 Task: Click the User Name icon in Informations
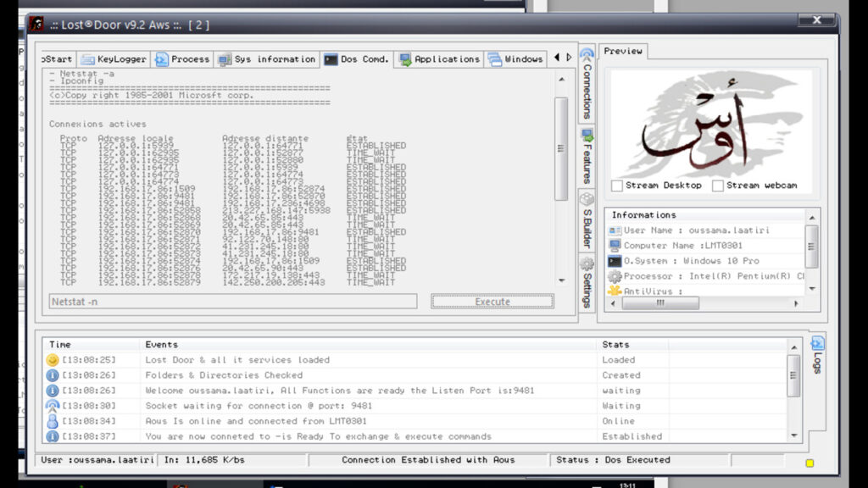click(x=615, y=230)
